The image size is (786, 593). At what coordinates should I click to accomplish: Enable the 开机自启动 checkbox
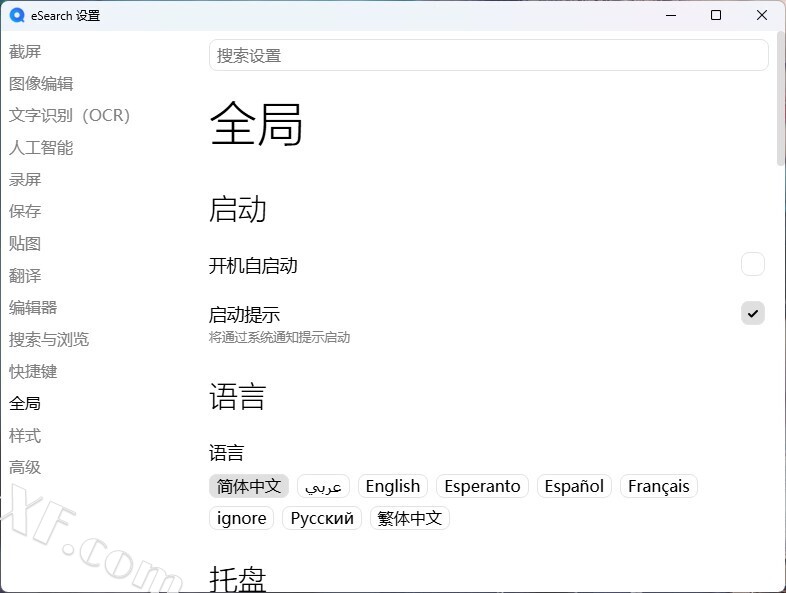point(752,264)
